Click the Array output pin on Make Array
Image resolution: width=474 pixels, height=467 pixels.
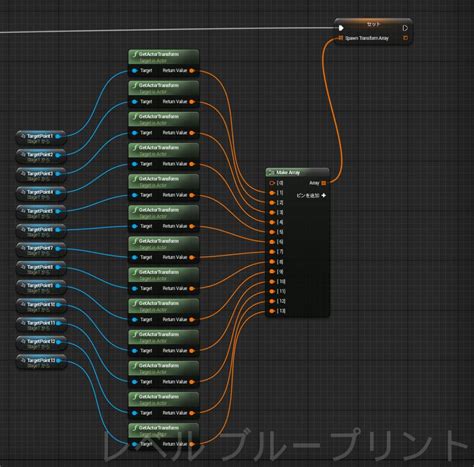pyautogui.click(x=323, y=183)
